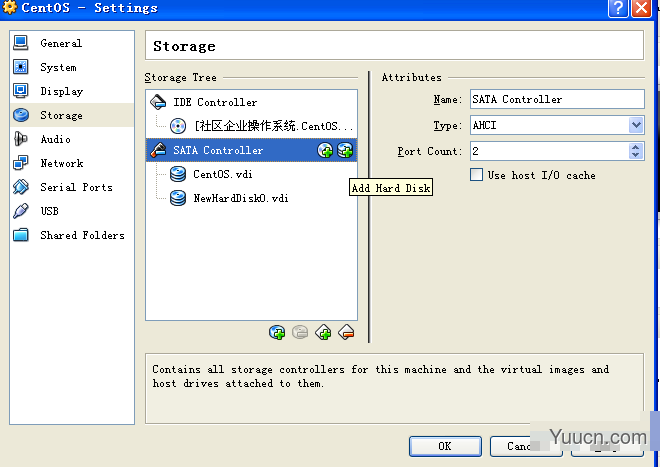Click Add Hard Disk icon on SATA Controller
The width and height of the screenshot is (660, 467).
(x=345, y=150)
